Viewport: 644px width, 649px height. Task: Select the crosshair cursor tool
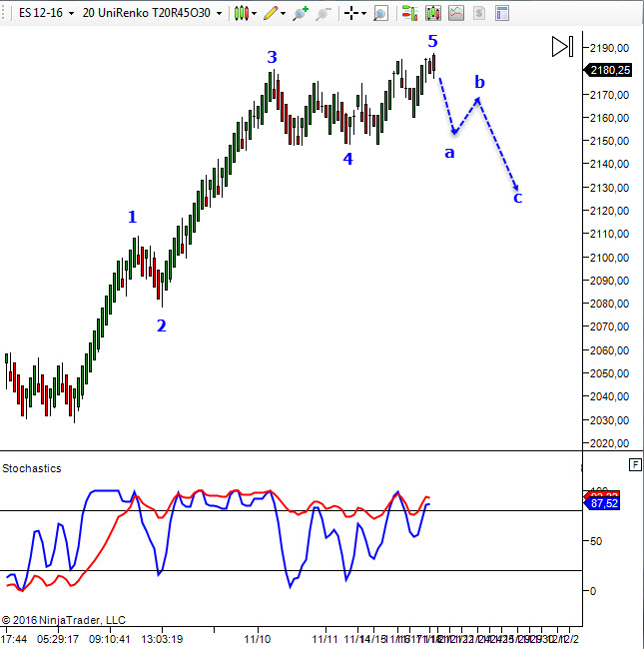(x=351, y=13)
